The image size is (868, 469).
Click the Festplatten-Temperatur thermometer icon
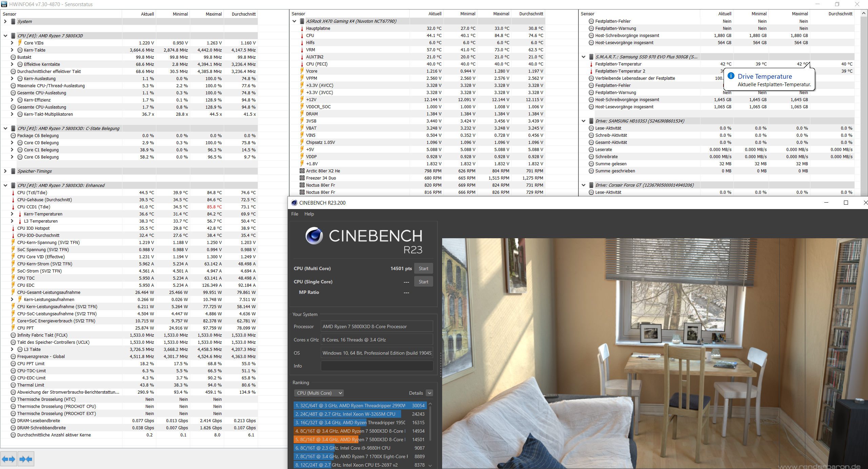[x=591, y=64]
